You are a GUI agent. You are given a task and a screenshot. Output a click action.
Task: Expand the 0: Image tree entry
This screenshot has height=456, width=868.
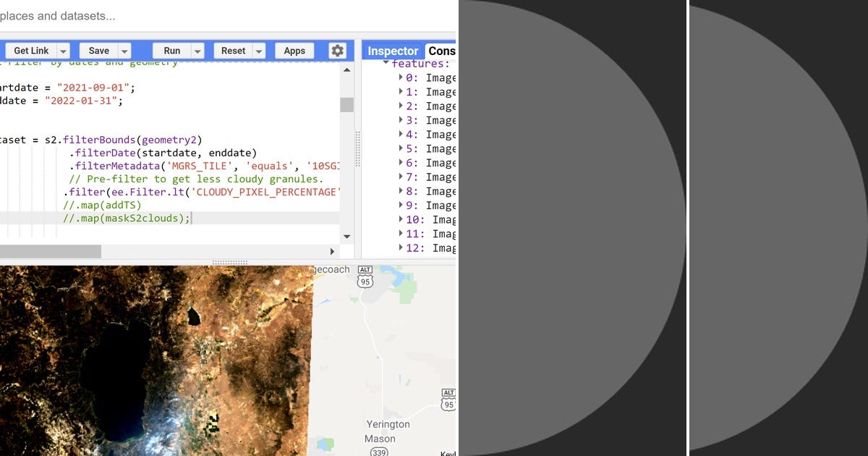click(402, 77)
